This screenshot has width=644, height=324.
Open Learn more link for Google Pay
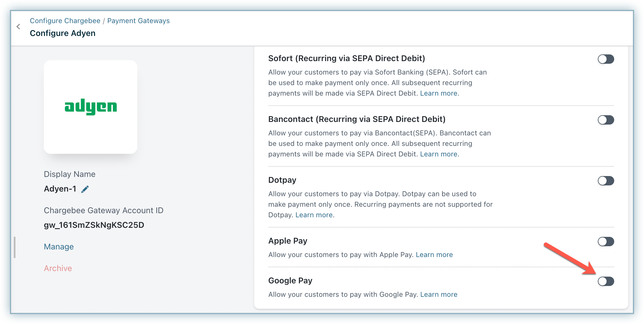click(439, 294)
